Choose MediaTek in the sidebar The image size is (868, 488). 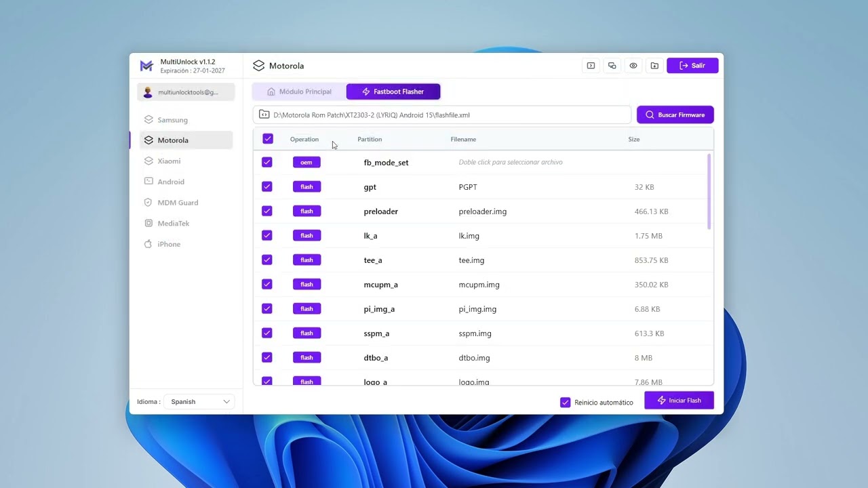click(x=186, y=223)
